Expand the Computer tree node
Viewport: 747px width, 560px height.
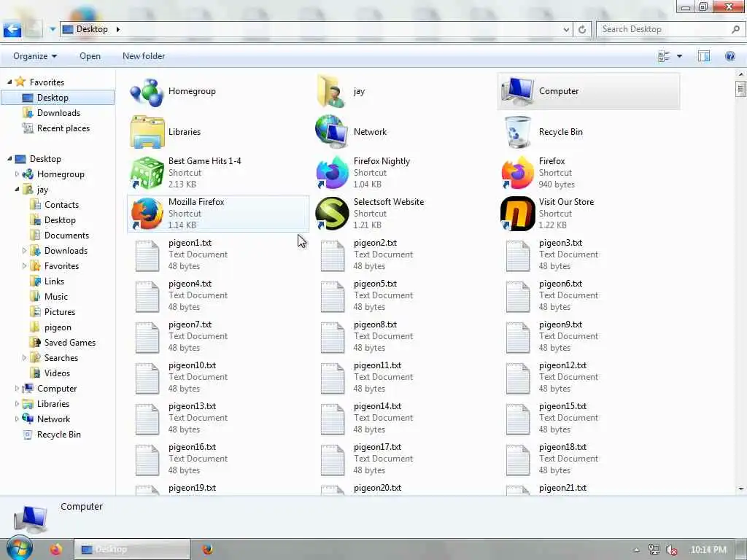[18, 388]
